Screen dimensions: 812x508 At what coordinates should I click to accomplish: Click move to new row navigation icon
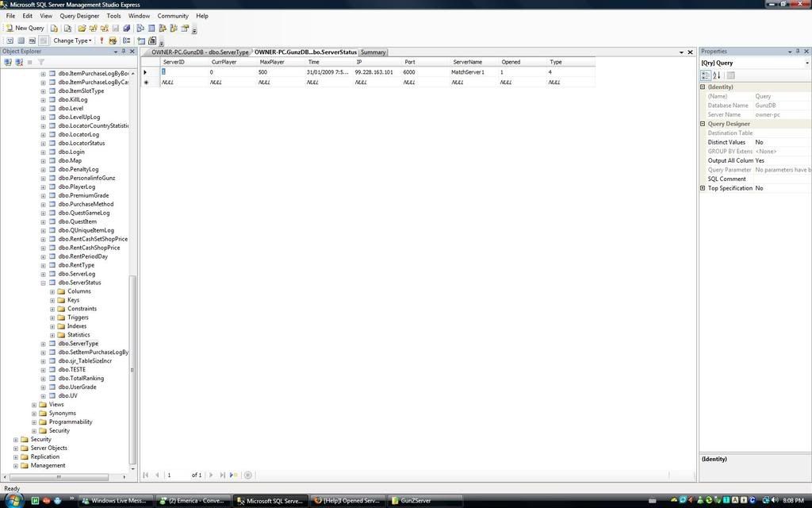(234, 475)
